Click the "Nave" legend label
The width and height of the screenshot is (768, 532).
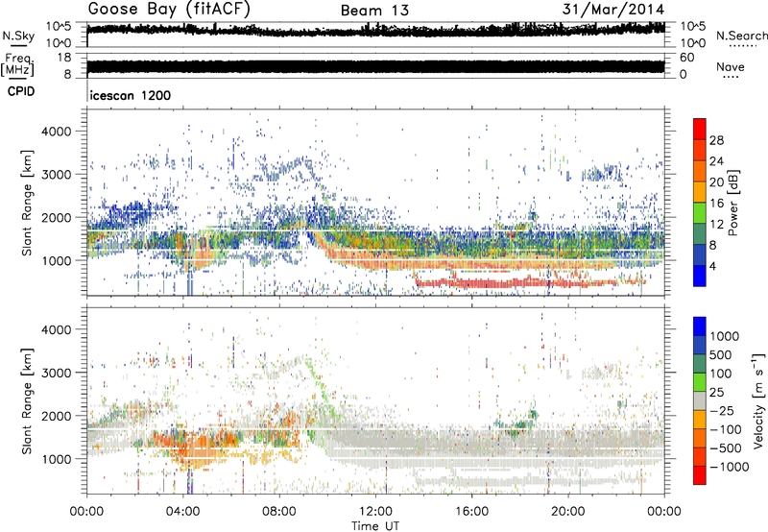pyautogui.click(x=731, y=66)
